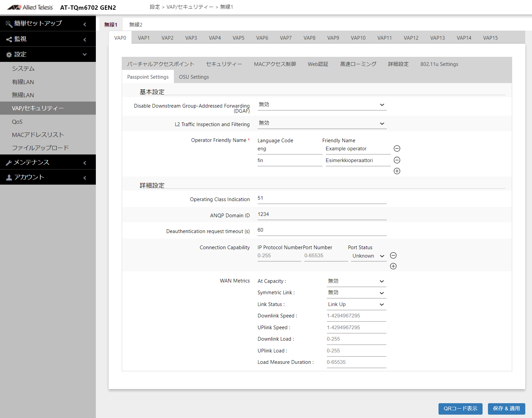This screenshot has width=532, height=418.
Task: Open the 詳細設定 tab
Action: (398, 64)
